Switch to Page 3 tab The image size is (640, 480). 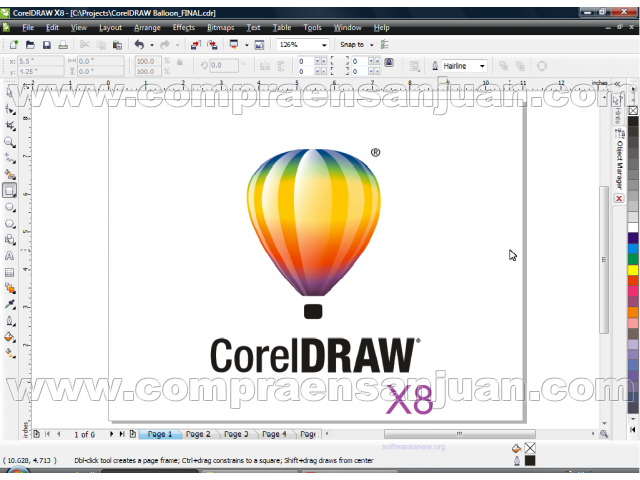tap(236, 434)
